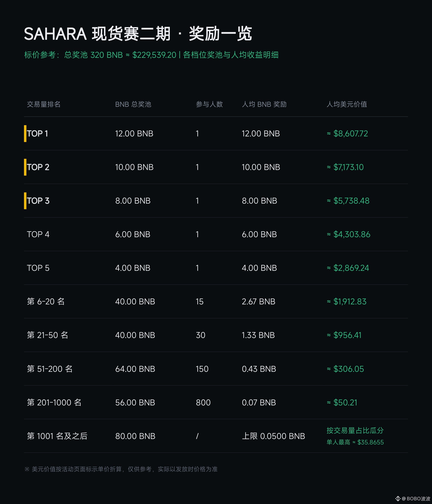432x504 pixels.
Task: Click the 人均美元价值 column header
Action: click(x=347, y=104)
